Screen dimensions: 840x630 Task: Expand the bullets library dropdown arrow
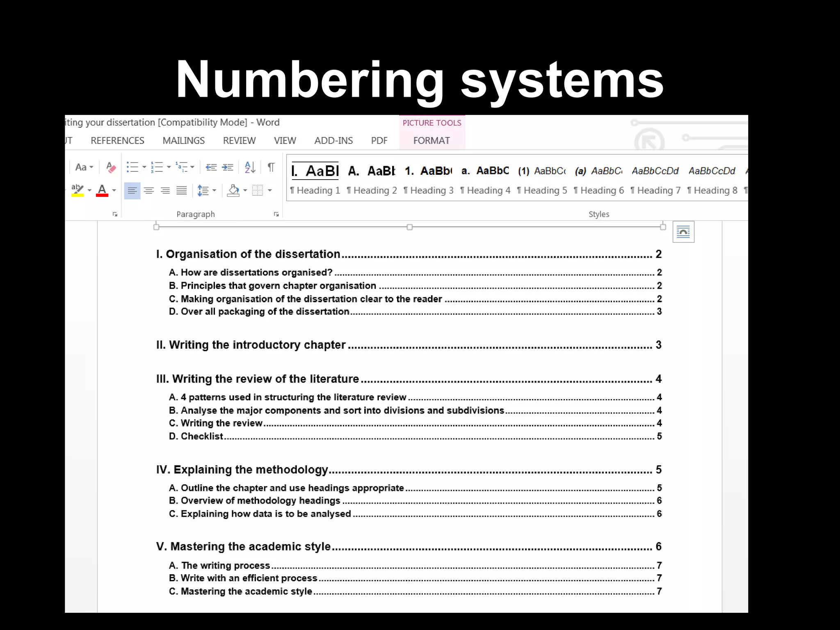(144, 167)
